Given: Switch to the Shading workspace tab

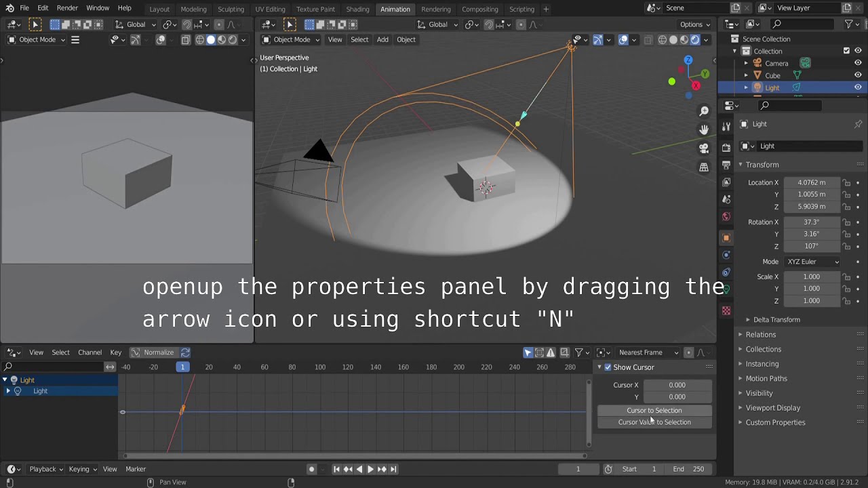Looking at the screenshot, I should point(357,9).
